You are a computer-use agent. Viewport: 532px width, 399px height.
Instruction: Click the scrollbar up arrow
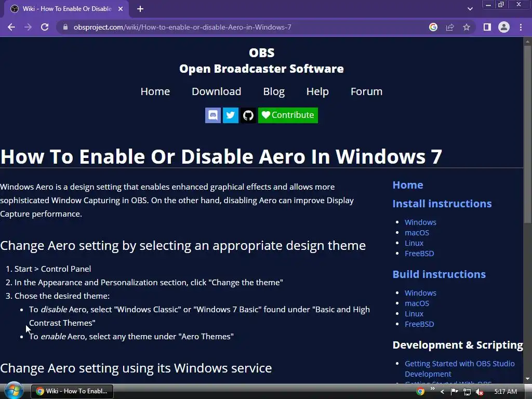tap(527, 42)
